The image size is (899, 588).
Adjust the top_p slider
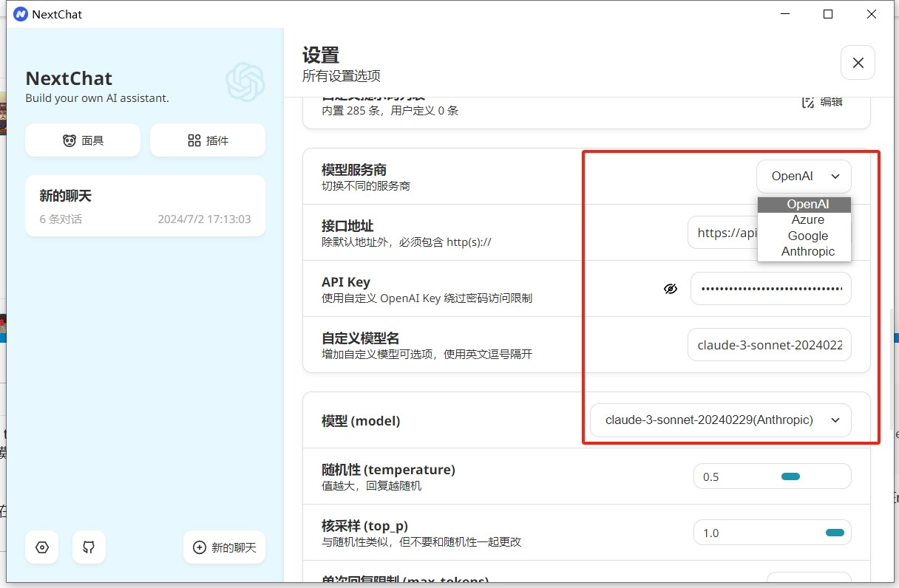coord(773,533)
